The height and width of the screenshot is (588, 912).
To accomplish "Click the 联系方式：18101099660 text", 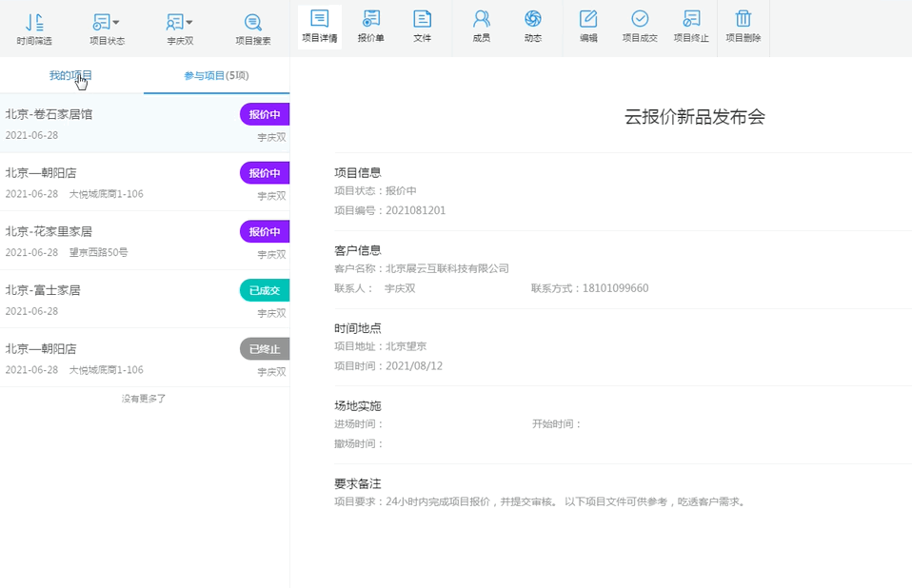I will click(590, 288).
